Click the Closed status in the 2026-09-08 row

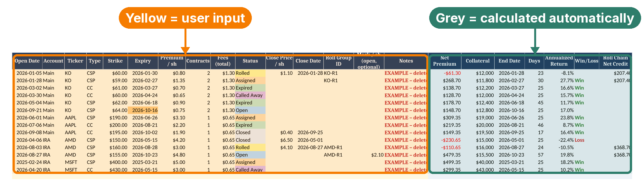coord(250,132)
